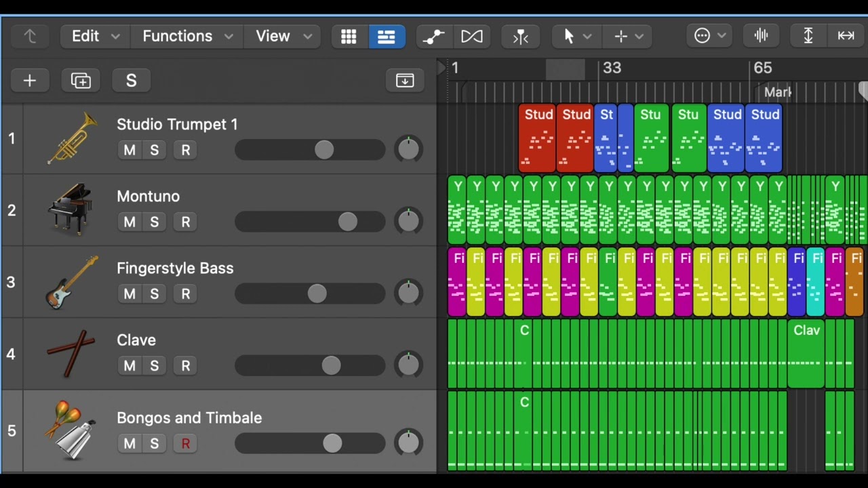Click the Mark marker in the ruler
Screen dimensions: 868x488
click(778, 91)
